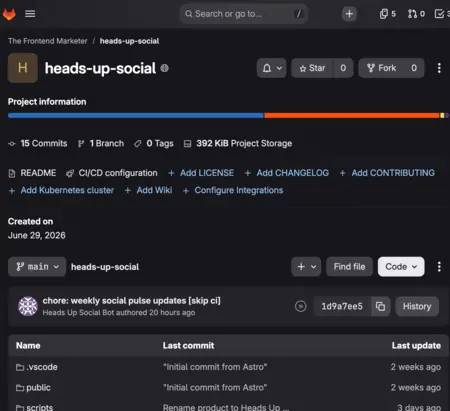
Task: Click the .vscode row commit message
Action: pyautogui.click(x=215, y=367)
